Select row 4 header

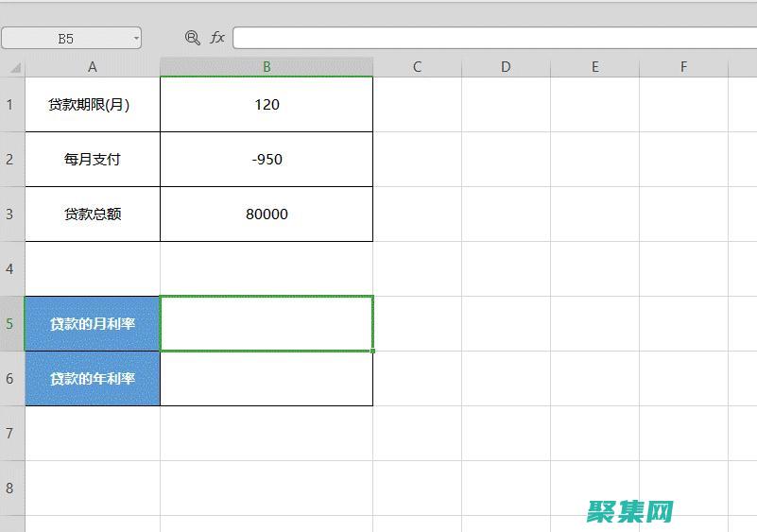(x=10, y=268)
